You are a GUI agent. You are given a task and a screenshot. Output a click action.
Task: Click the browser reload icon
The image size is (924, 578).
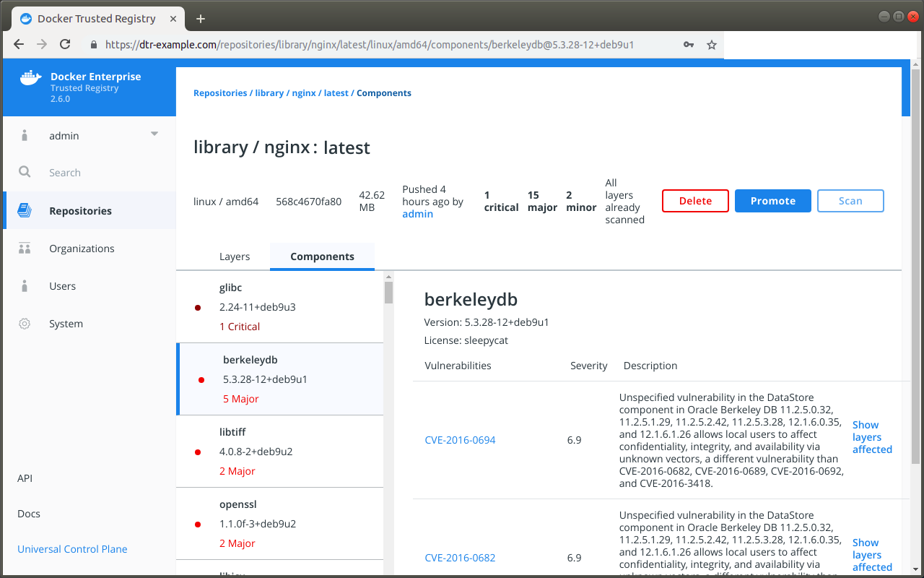[x=65, y=45]
